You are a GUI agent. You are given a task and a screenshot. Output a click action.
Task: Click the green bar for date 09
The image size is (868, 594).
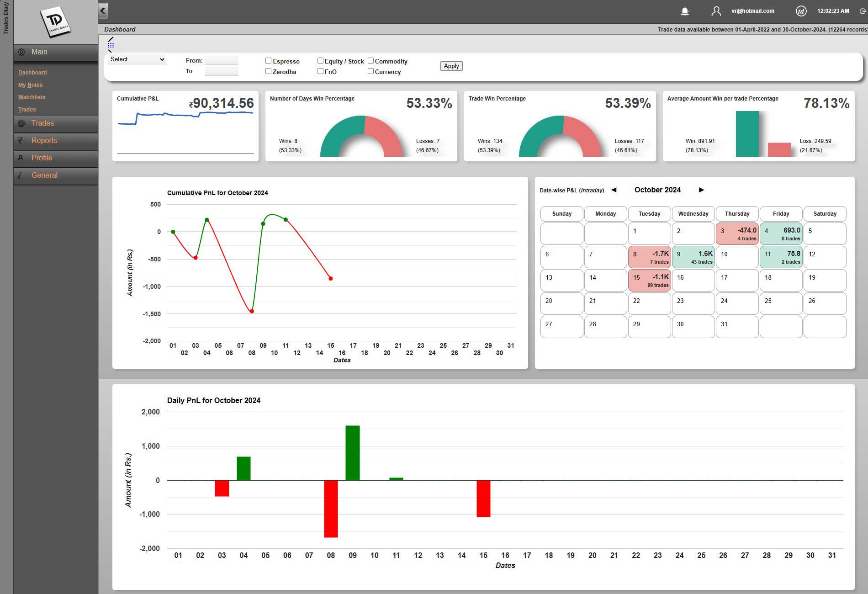pyautogui.click(x=353, y=453)
